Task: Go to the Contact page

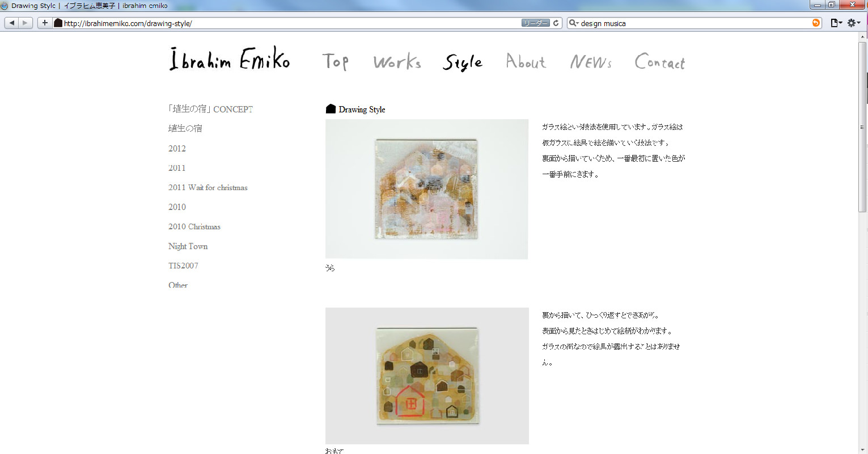Action: (x=659, y=61)
